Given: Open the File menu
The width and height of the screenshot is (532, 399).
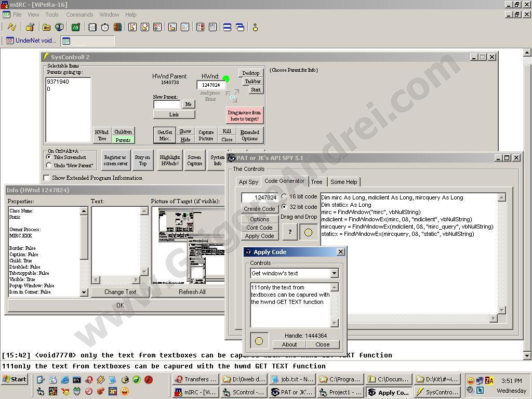Looking at the screenshot, I should 17,15.
